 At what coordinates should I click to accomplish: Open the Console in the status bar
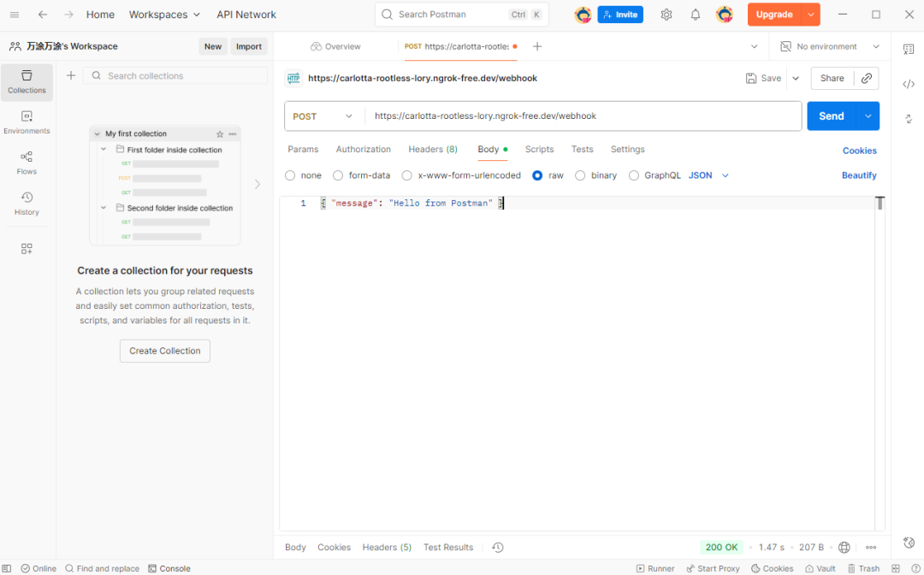169,568
